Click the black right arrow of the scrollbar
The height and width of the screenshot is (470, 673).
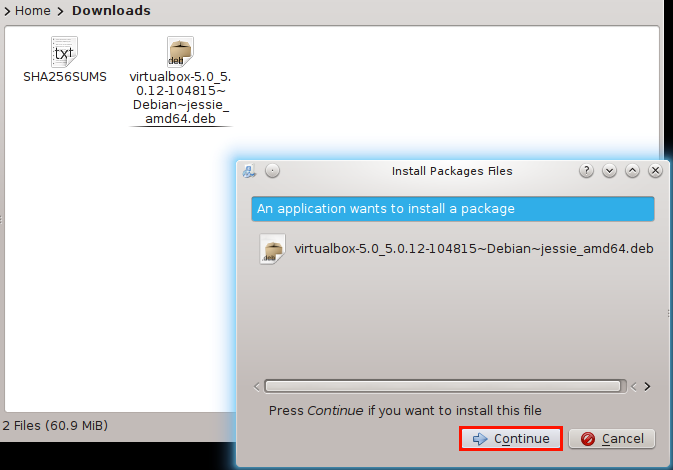[x=647, y=387]
